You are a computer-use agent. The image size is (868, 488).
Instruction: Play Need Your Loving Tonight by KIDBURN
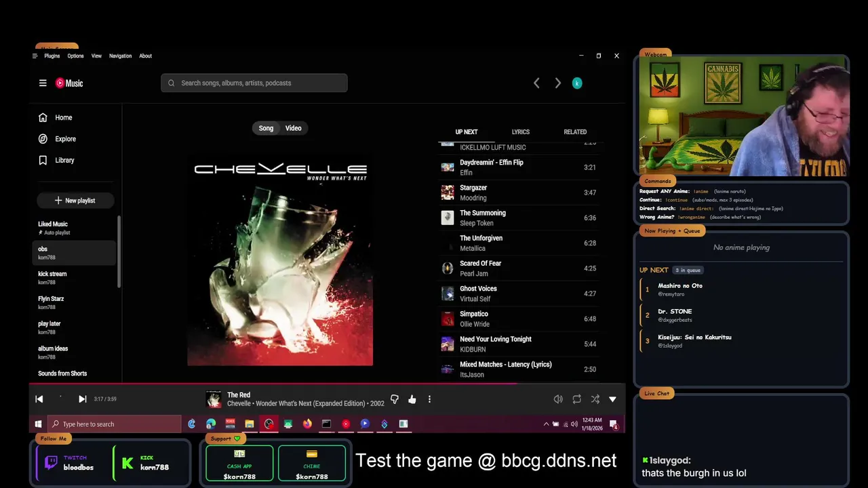click(519, 344)
